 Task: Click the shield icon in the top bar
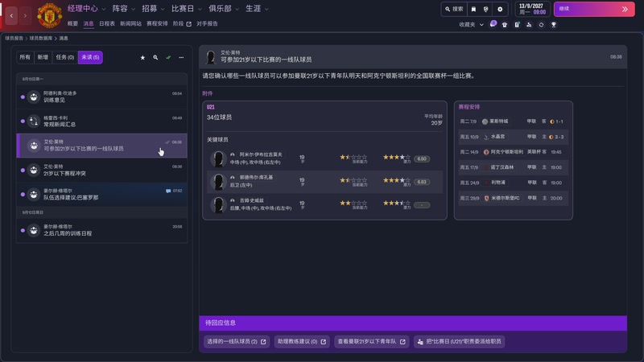[x=486, y=9]
